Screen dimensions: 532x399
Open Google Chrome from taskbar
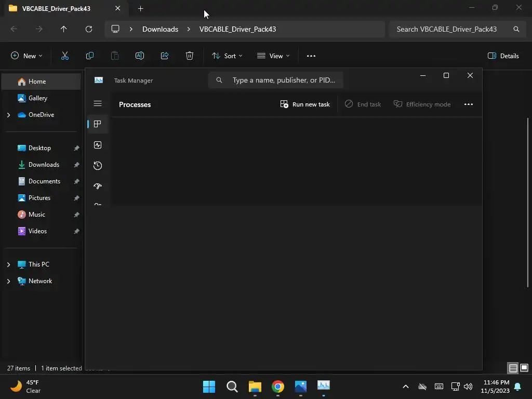click(x=278, y=387)
